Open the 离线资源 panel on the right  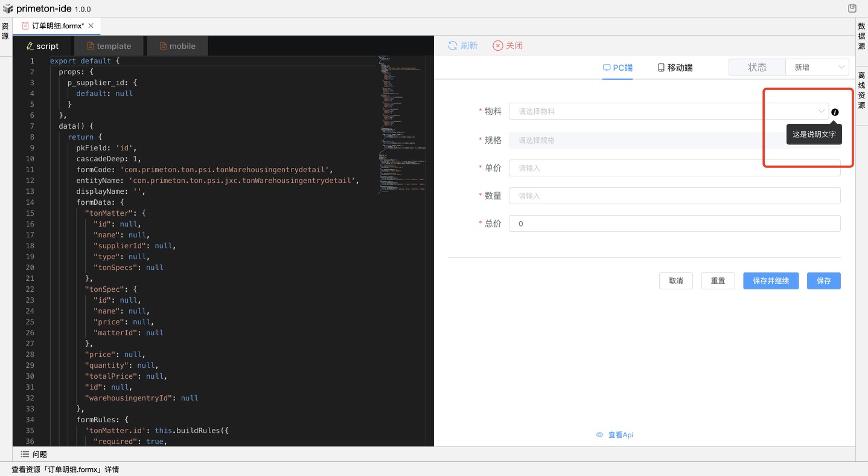861,94
